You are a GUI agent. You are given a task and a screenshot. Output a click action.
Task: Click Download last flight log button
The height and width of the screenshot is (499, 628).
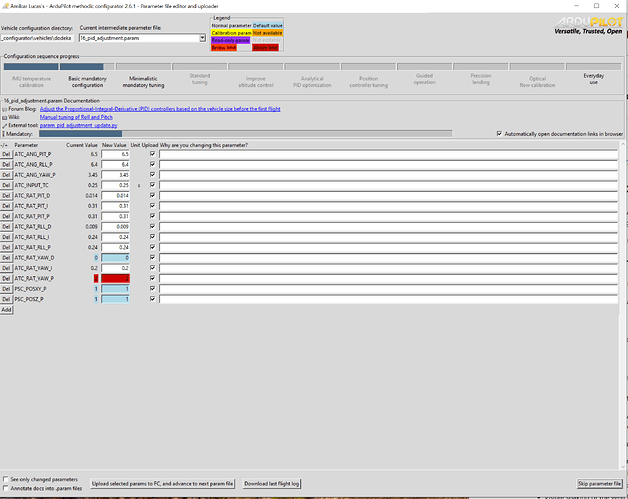coord(272,484)
